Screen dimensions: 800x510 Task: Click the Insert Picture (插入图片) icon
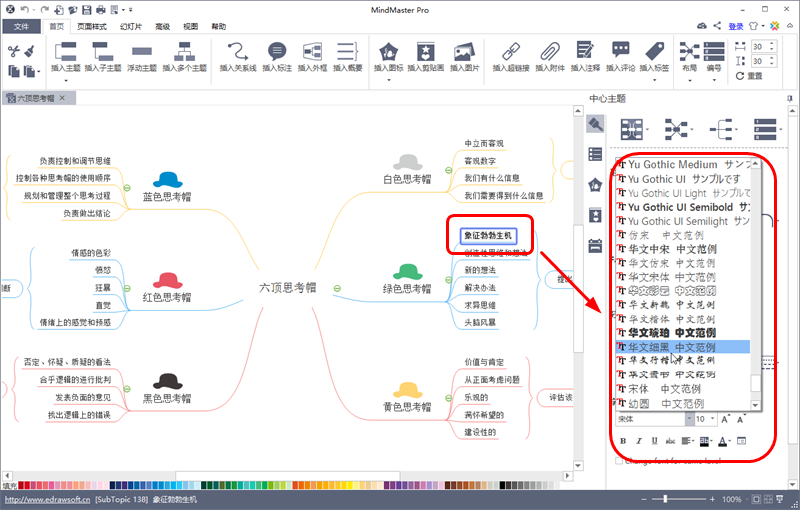click(x=462, y=52)
